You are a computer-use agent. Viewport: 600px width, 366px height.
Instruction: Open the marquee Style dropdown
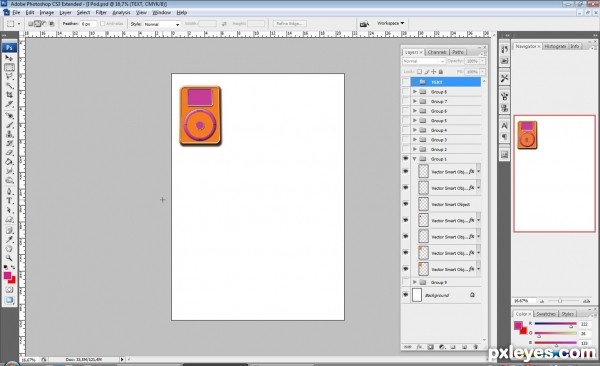pos(162,24)
